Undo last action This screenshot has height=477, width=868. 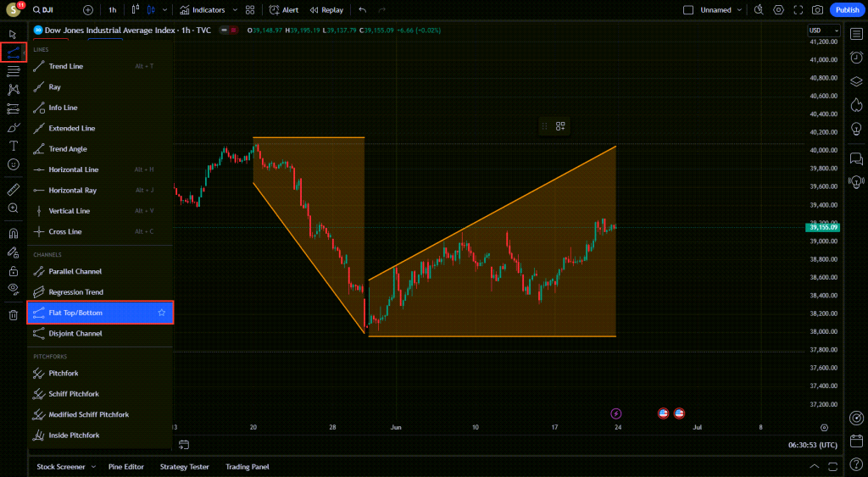[363, 10]
